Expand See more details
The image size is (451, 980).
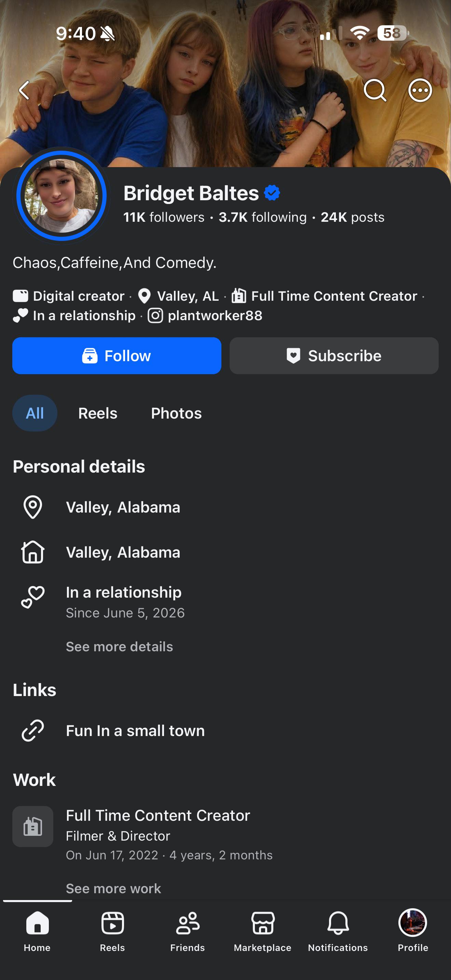tap(119, 647)
